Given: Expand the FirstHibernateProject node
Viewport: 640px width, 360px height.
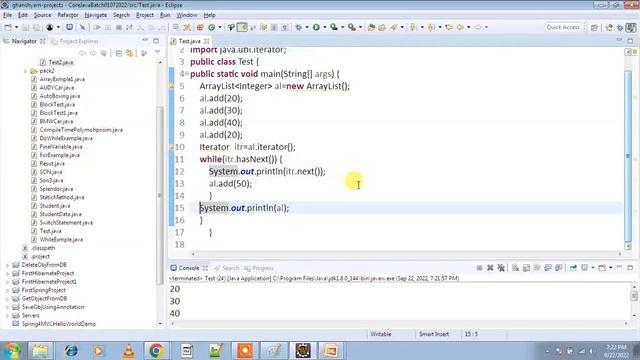Looking at the screenshot, I should [7, 273].
